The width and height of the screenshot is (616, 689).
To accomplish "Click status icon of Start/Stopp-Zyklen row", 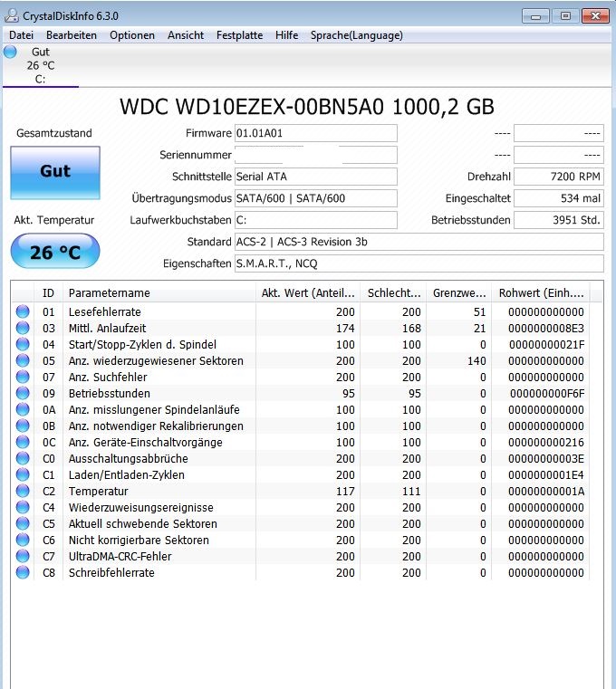I will (23, 344).
